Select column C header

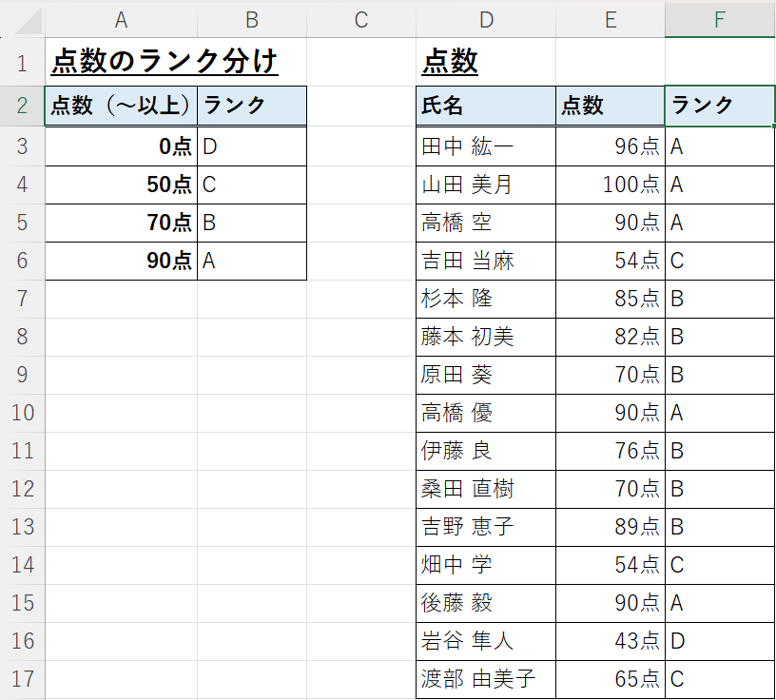click(x=361, y=20)
